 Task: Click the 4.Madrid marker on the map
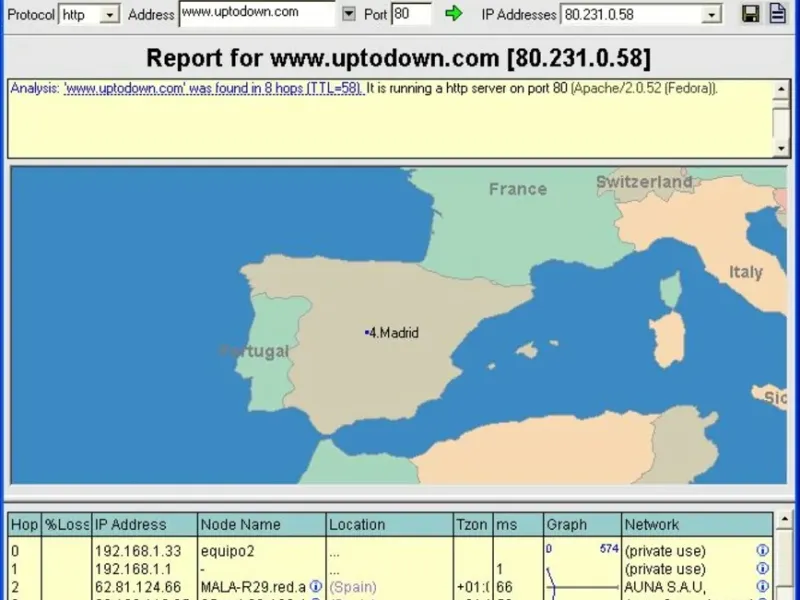click(392, 333)
